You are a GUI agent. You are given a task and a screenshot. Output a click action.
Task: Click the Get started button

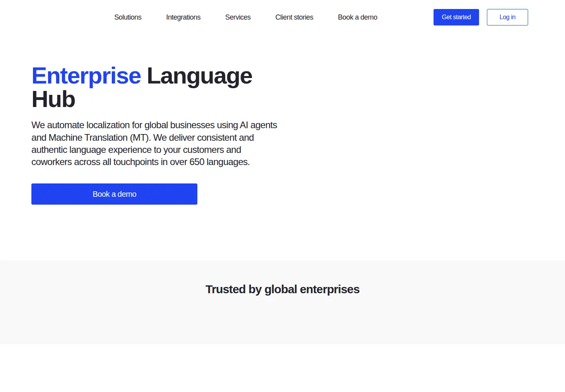456,17
